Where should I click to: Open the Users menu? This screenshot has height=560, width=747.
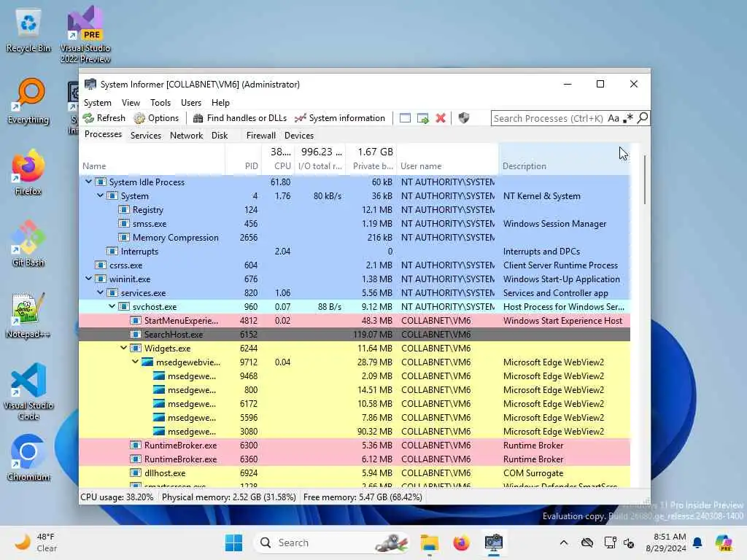(x=191, y=103)
